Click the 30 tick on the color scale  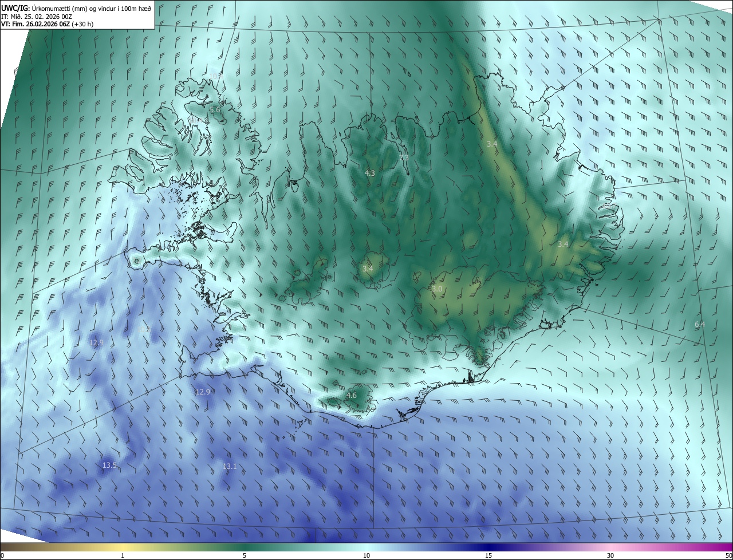[610, 555]
